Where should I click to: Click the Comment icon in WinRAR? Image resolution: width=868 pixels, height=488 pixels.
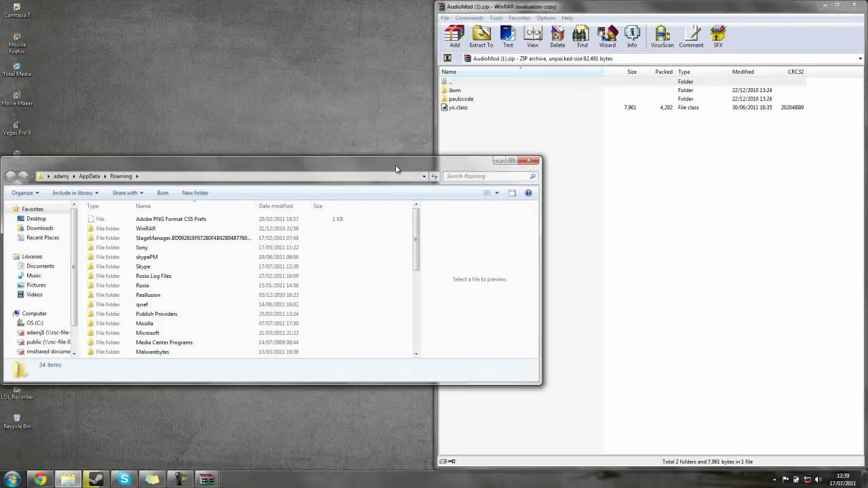tap(691, 37)
